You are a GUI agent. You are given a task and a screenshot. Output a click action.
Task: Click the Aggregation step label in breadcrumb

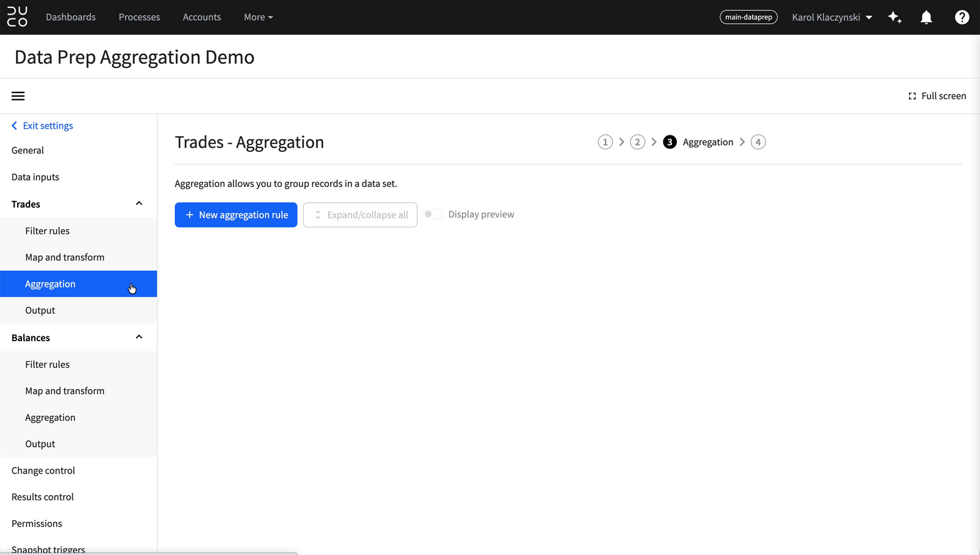pyautogui.click(x=708, y=142)
